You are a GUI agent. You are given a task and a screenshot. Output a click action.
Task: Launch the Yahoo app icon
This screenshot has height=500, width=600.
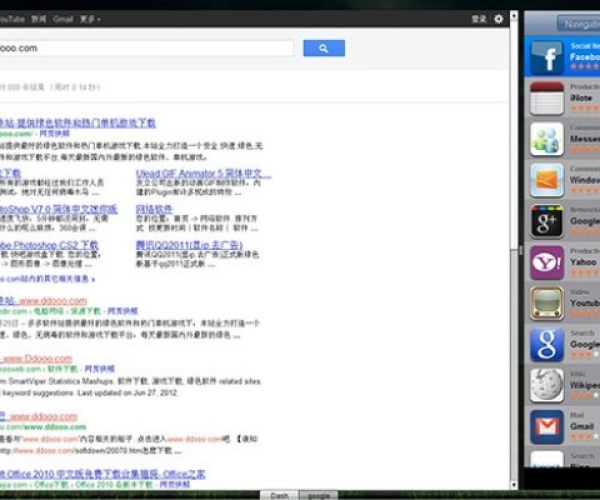pyautogui.click(x=546, y=263)
